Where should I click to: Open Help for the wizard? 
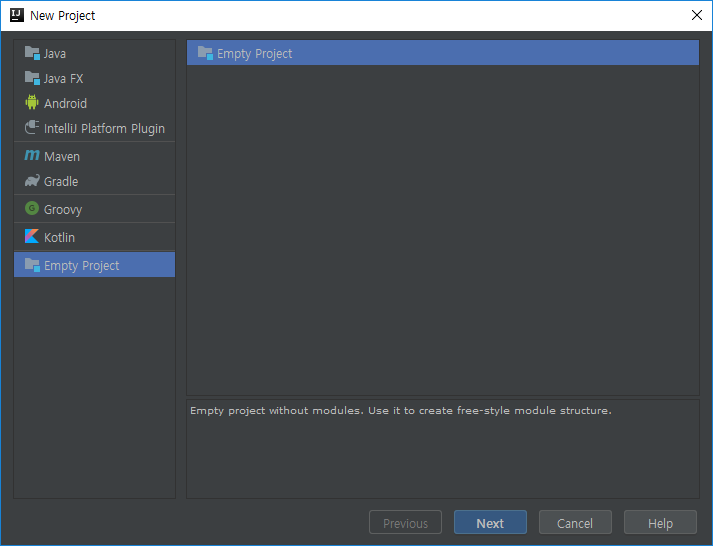point(660,522)
